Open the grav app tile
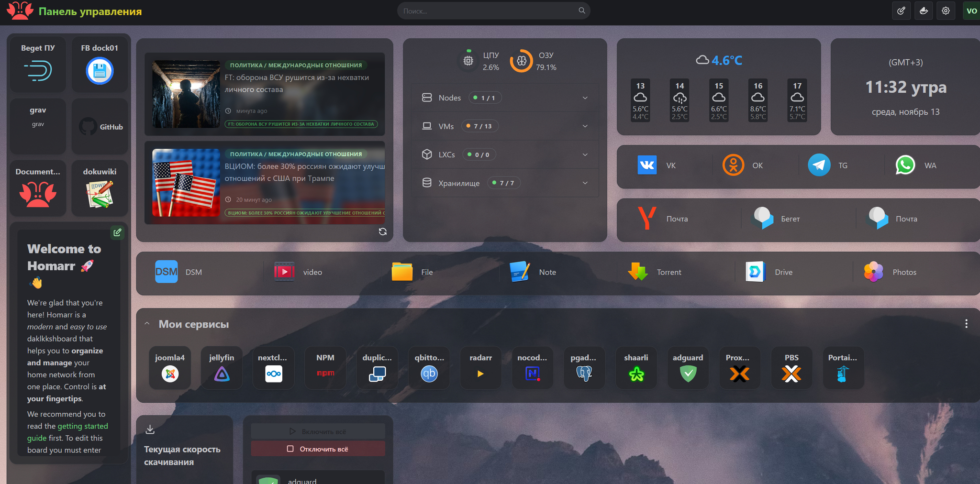980x484 pixels. [38, 127]
